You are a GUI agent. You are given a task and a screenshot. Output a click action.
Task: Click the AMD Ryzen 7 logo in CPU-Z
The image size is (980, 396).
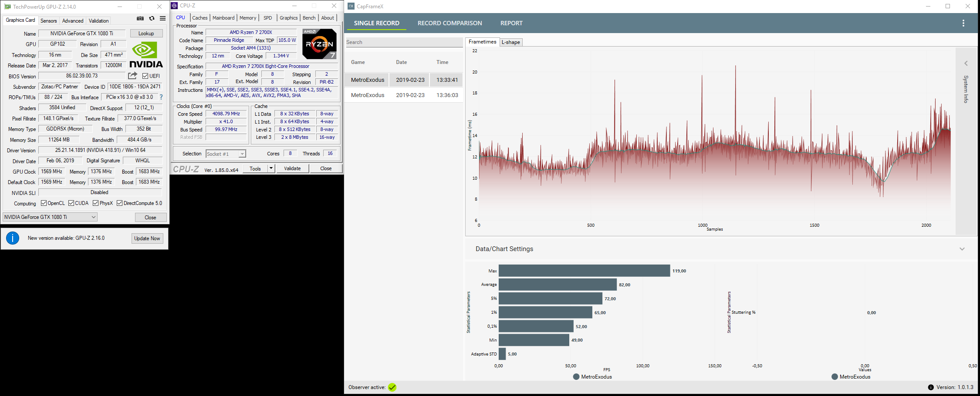(320, 44)
